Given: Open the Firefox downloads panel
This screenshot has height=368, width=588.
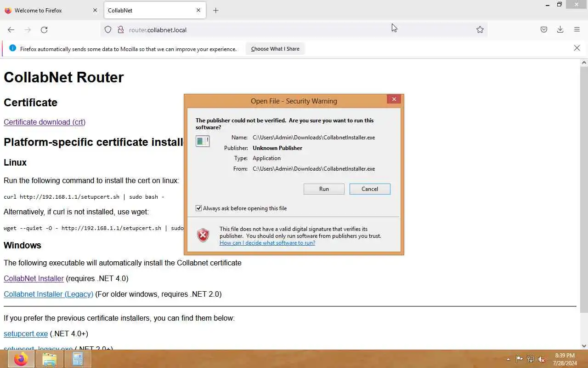Looking at the screenshot, I should [560, 30].
